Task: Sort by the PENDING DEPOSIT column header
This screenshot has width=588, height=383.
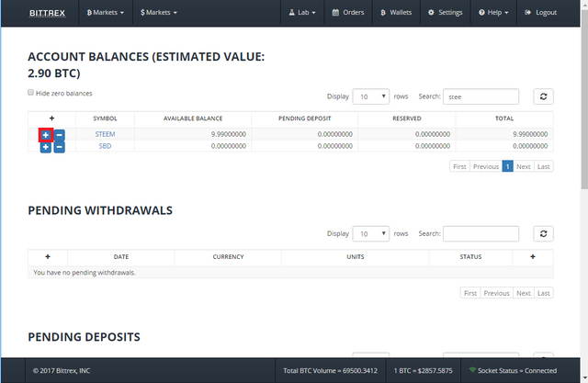Action: (x=304, y=118)
